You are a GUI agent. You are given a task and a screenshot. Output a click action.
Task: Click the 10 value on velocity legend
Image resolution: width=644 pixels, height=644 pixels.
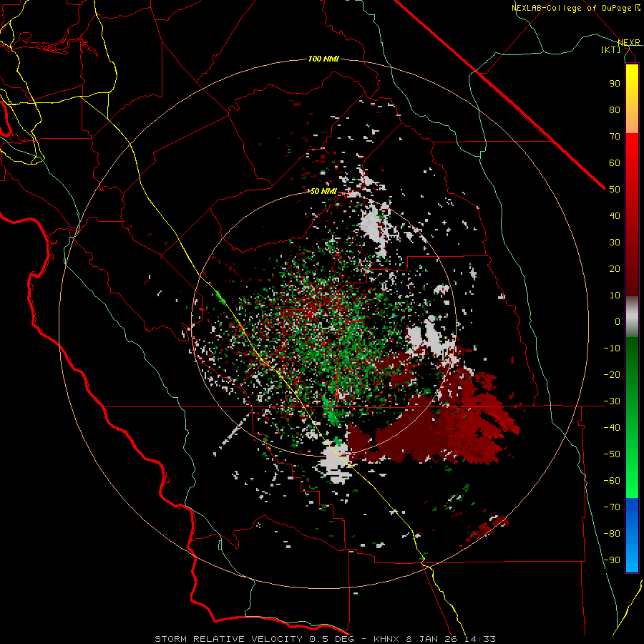click(x=615, y=296)
